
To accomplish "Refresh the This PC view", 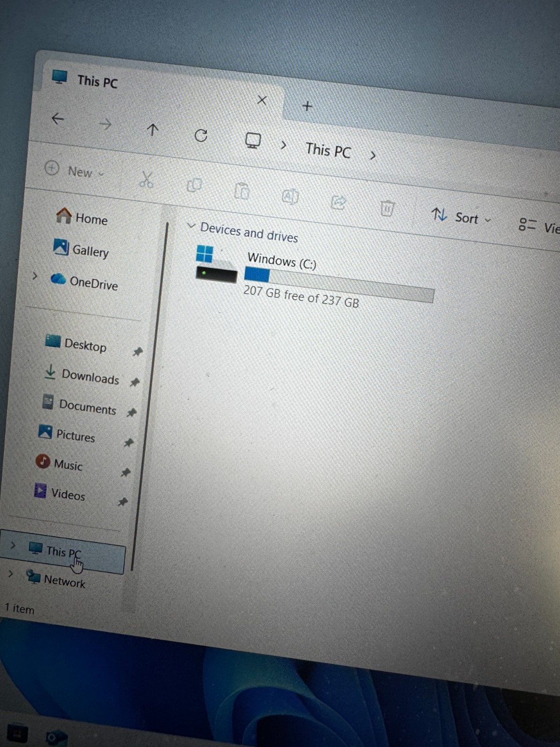I will pos(201,135).
